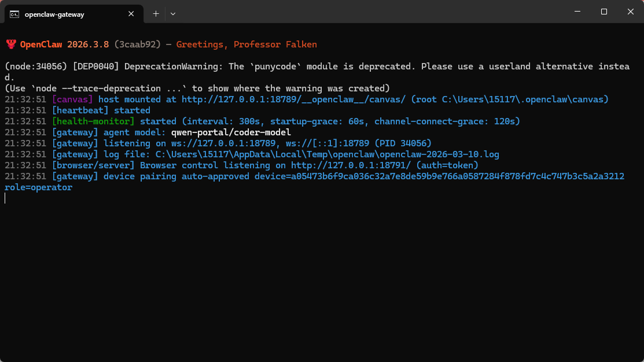
Task: Open a new terminal tab
Action: (x=156, y=14)
